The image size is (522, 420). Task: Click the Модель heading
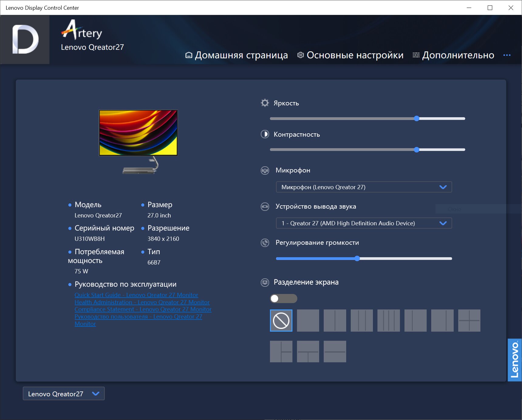click(88, 205)
